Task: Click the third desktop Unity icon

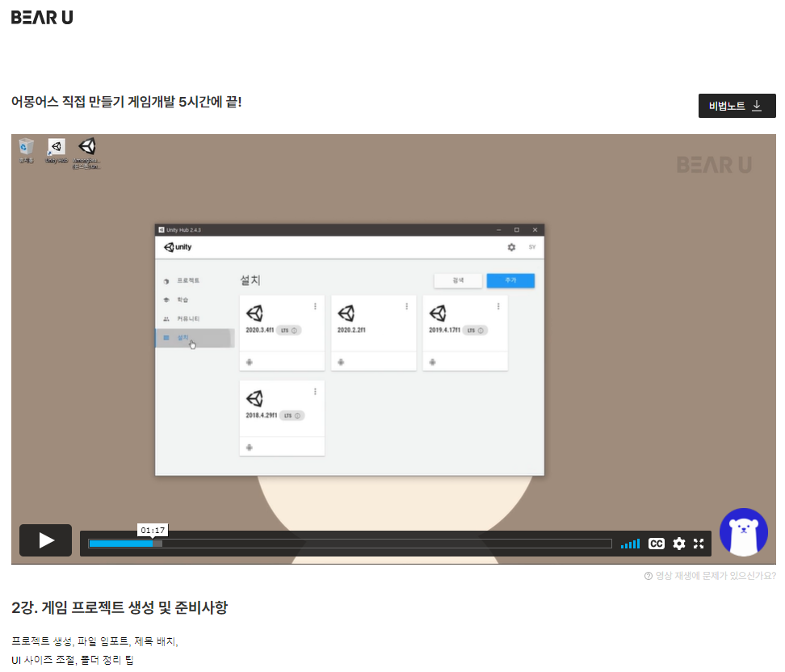Action: pyautogui.click(x=87, y=153)
